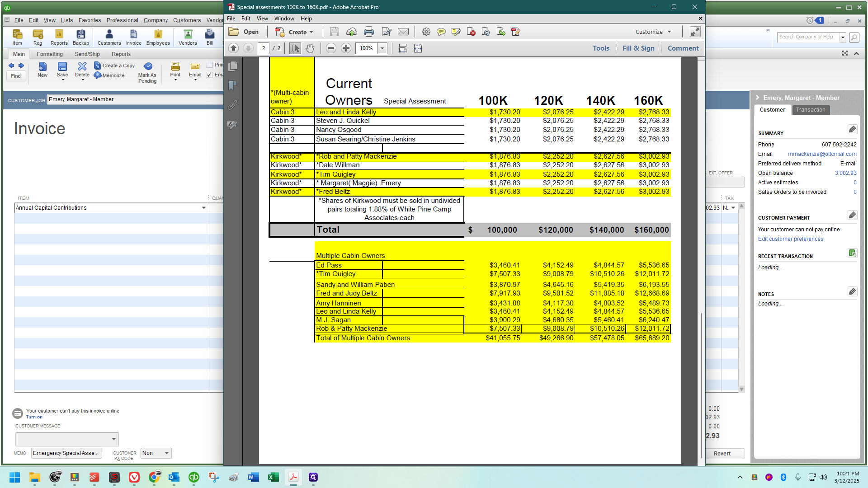Expand the Search Company or Help dropdown
The width and height of the screenshot is (868, 488).
pyautogui.click(x=843, y=37)
